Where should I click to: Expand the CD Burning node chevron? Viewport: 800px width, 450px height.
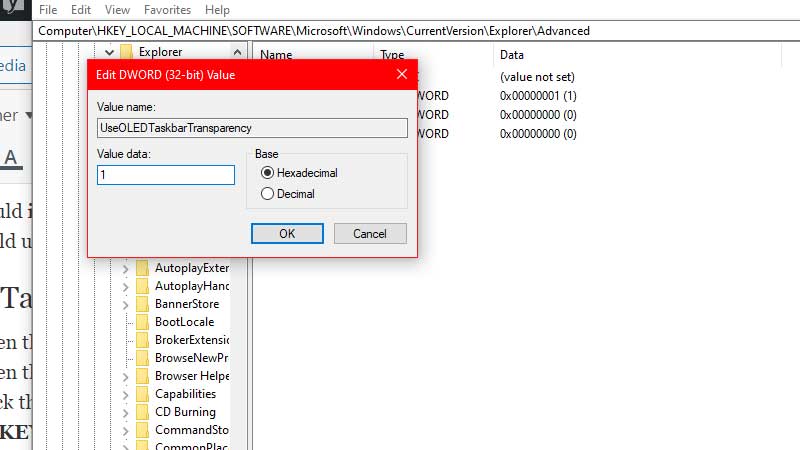126,413
